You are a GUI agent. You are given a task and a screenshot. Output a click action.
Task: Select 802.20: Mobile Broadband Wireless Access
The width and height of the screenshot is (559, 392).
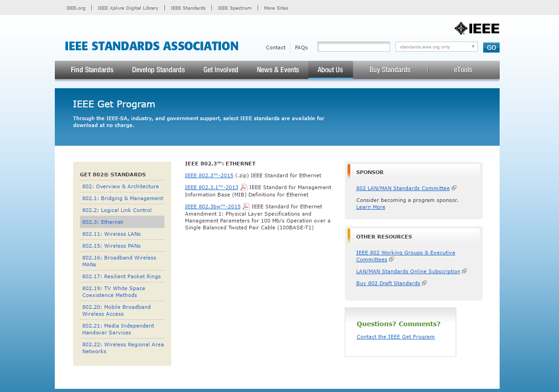click(x=116, y=310)
